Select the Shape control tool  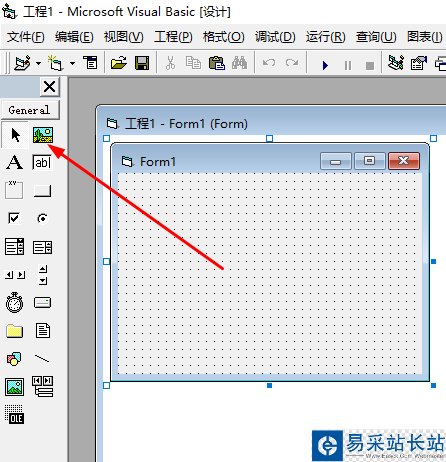(x=14, y=359)
